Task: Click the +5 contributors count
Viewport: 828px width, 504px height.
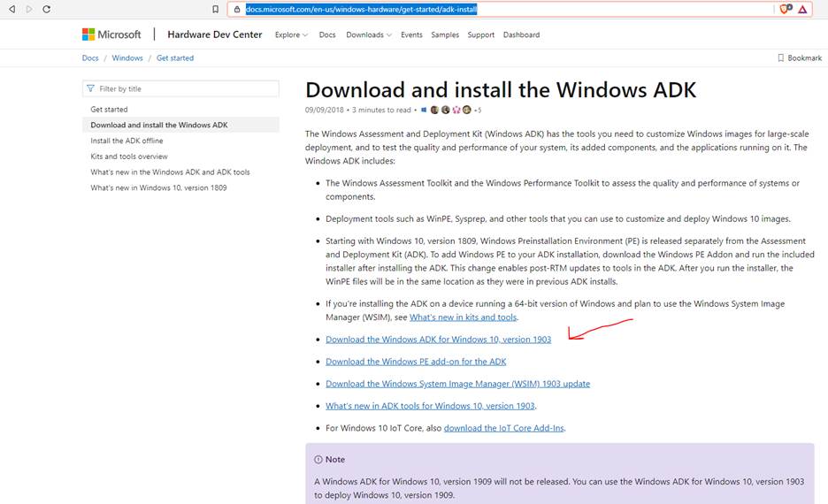Action: pyautogui.click(x=478, y=111)
